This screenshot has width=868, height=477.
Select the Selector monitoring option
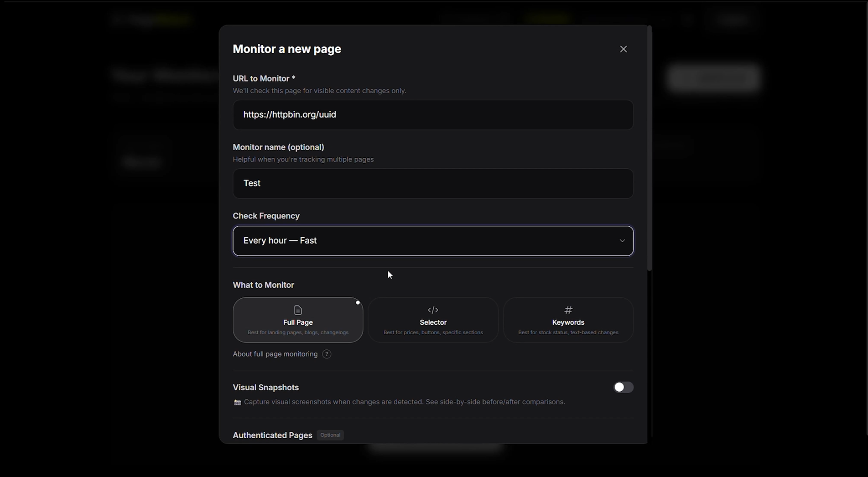point(433,320)
